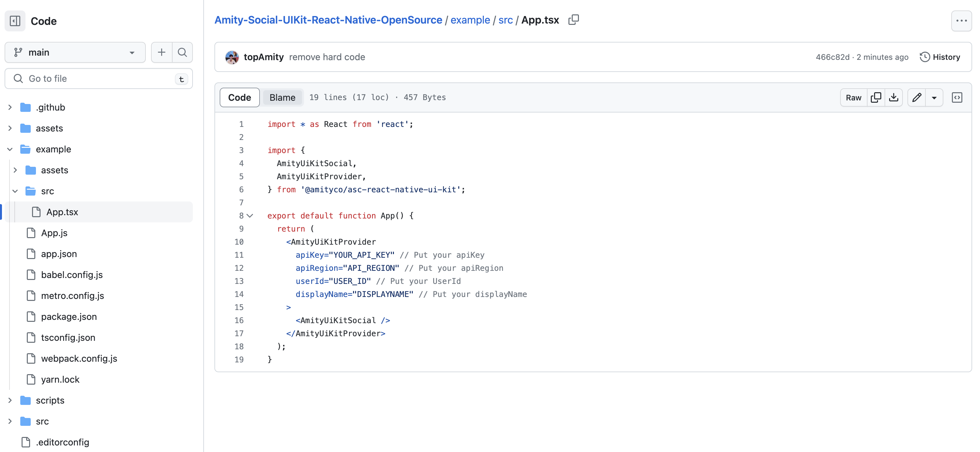Collapse the example folder in tree

pos(10,149)
